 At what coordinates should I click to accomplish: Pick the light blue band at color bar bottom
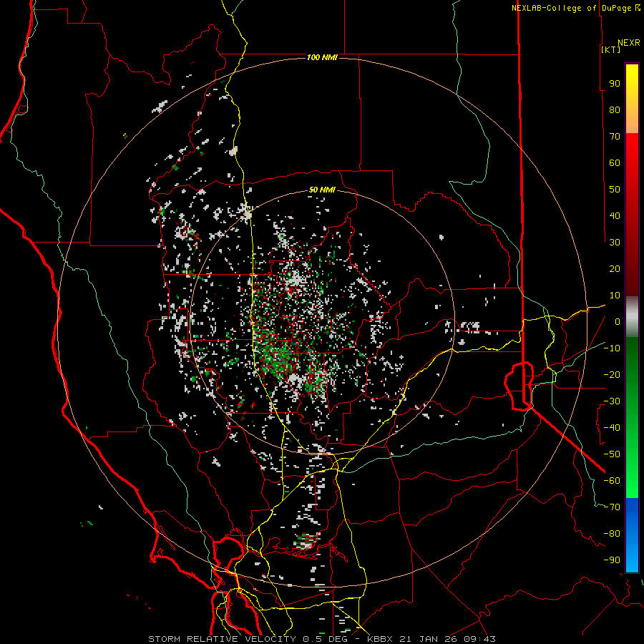(632, 555)
